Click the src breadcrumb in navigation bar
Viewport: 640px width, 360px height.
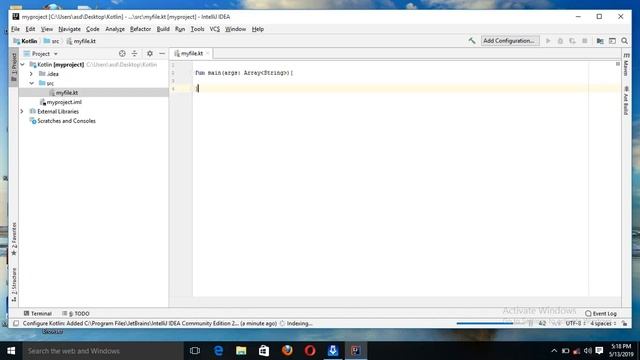[51, 41]
